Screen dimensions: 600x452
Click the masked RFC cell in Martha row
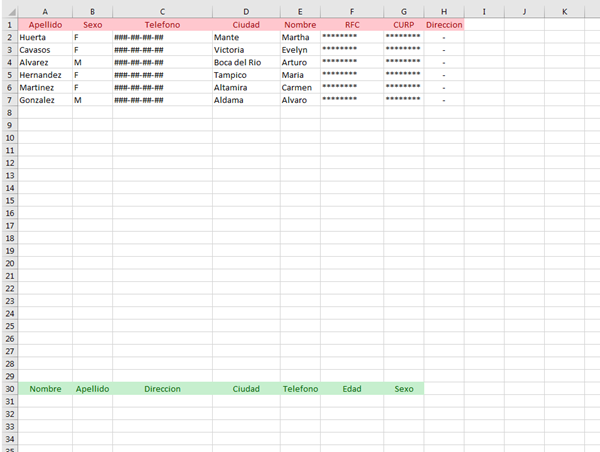pyautogui.click(x=352, y=38)
